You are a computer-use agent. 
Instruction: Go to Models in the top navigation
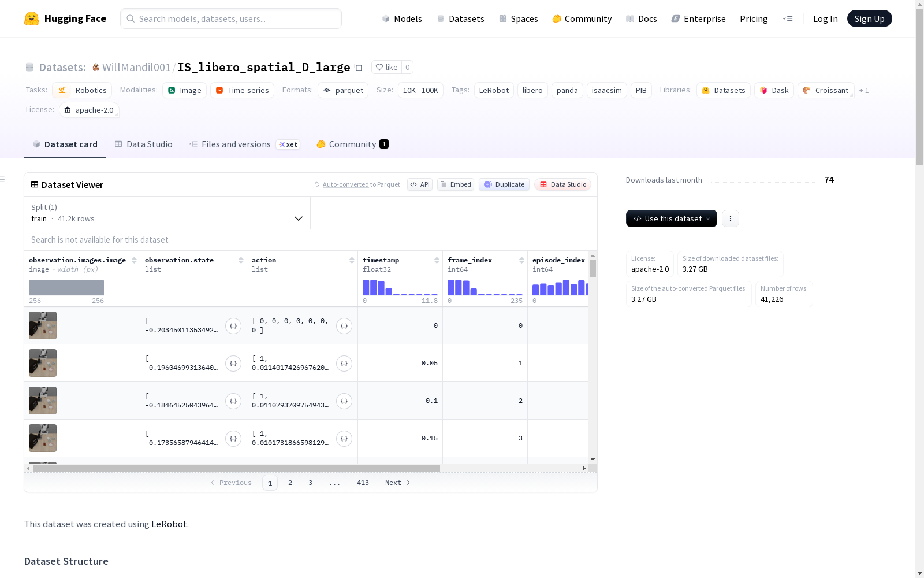(402, 18)
